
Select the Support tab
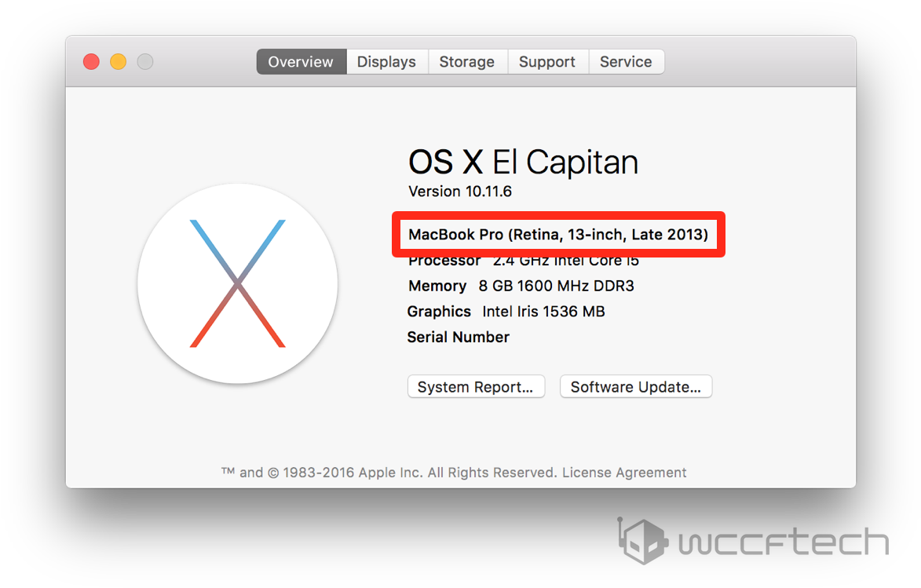[x=546, y=62]
